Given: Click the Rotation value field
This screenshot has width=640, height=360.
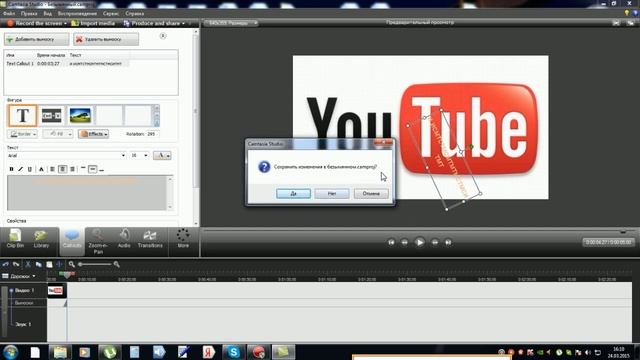Looking at the screenshot, I should point(151,134).
